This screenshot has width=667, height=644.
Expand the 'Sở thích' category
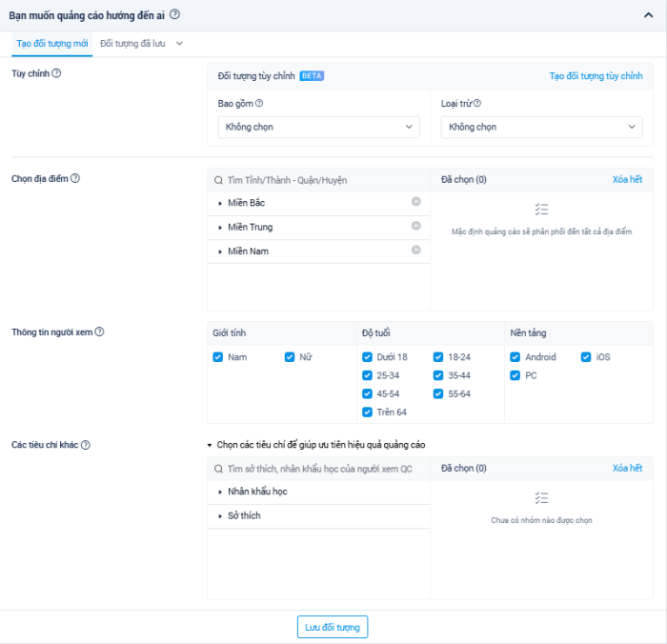(220, 516)
